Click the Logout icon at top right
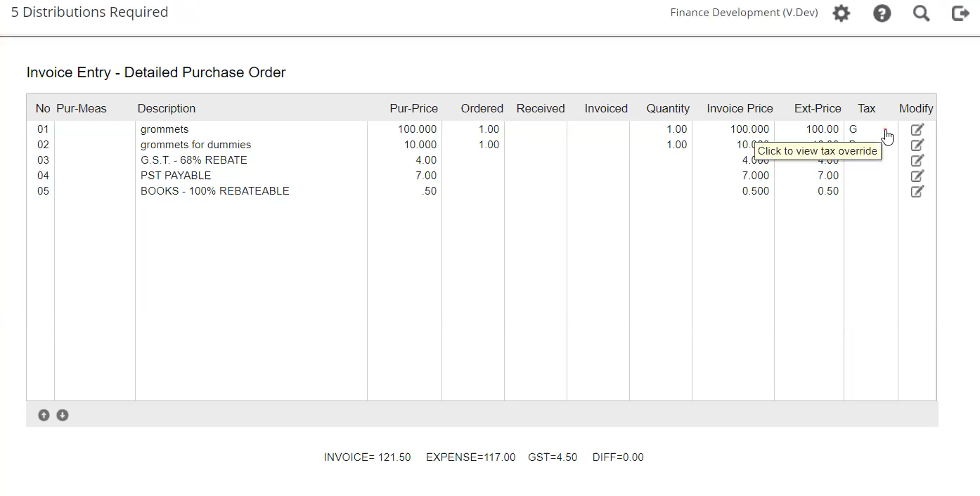This screenshot has width=980, height=496. coord(960,13)
